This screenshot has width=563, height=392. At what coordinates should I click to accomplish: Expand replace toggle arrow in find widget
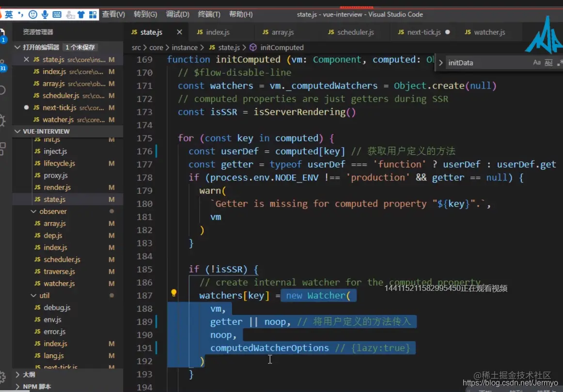tap(440, 63)
